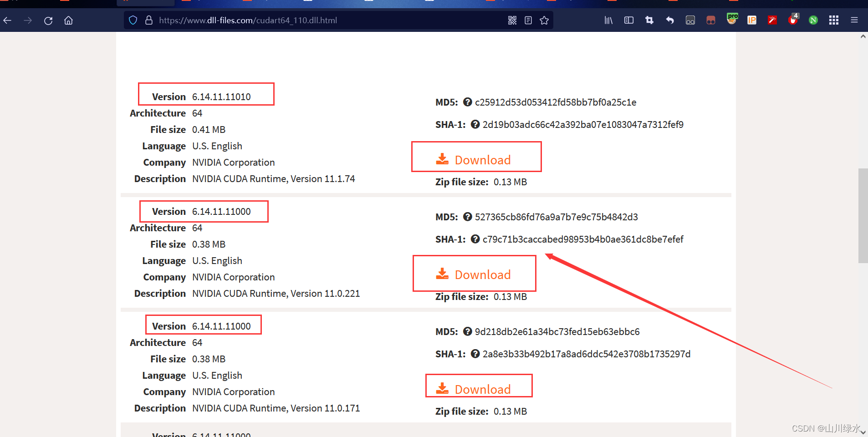
Task: Select MD5 hash 9d218db2e61a34bc73fed15eb63ebbc6
Action: (557, 332)
